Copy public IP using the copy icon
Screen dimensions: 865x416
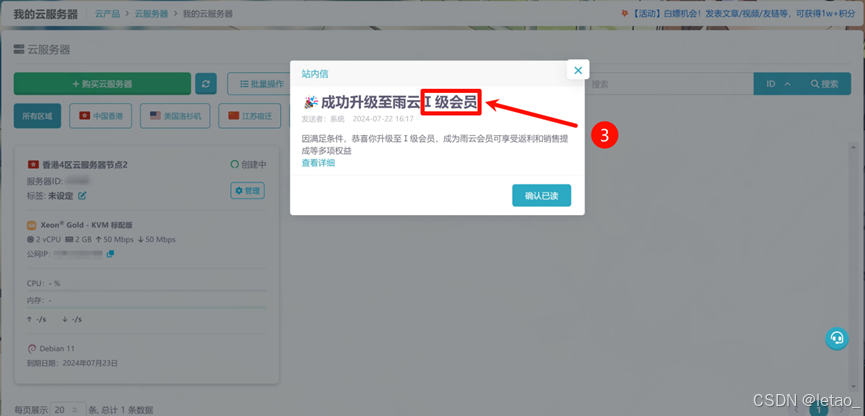[x=110, y=254]
